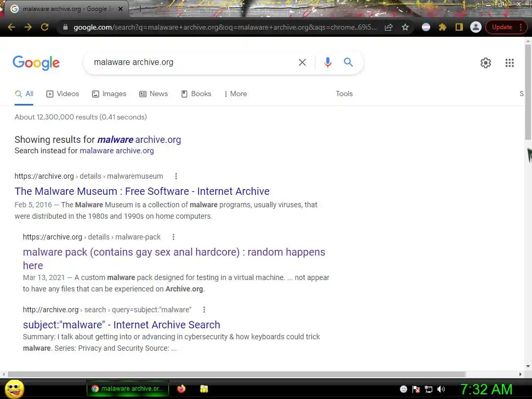The image size is (532, 399).
Task: Open the Chrome three-dot menu
Action: (x=521, y=27)
